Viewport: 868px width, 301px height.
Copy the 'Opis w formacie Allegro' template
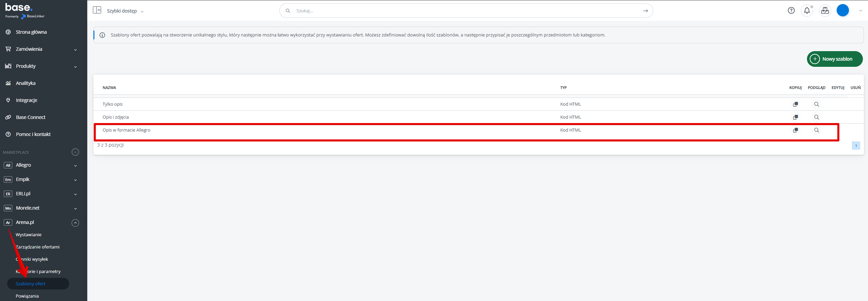795,130
